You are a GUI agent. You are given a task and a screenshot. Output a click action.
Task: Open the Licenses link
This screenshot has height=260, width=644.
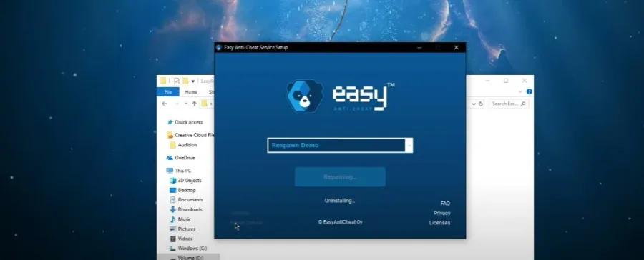440,223
